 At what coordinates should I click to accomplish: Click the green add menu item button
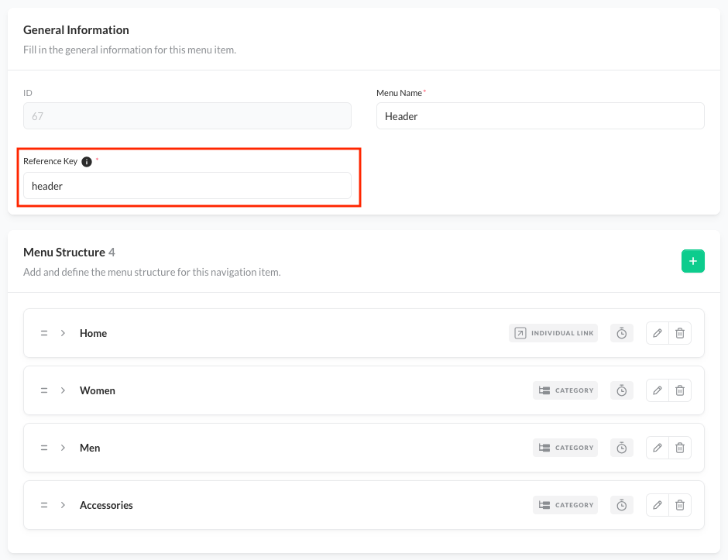click(692, 261)
